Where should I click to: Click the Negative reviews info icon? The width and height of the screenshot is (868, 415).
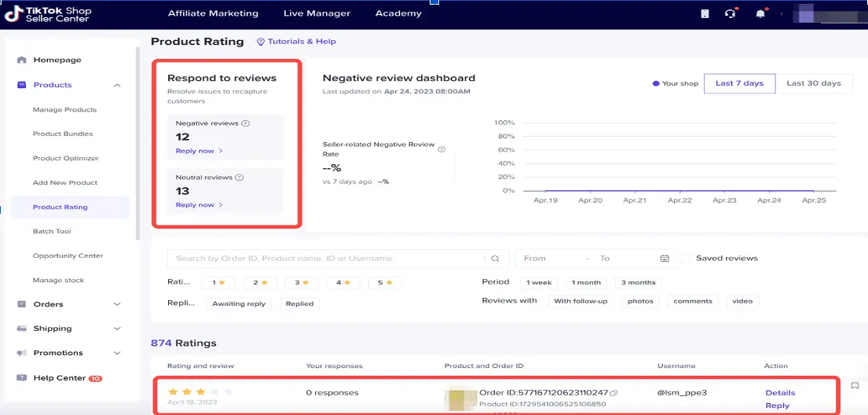[x=246, y=123]
